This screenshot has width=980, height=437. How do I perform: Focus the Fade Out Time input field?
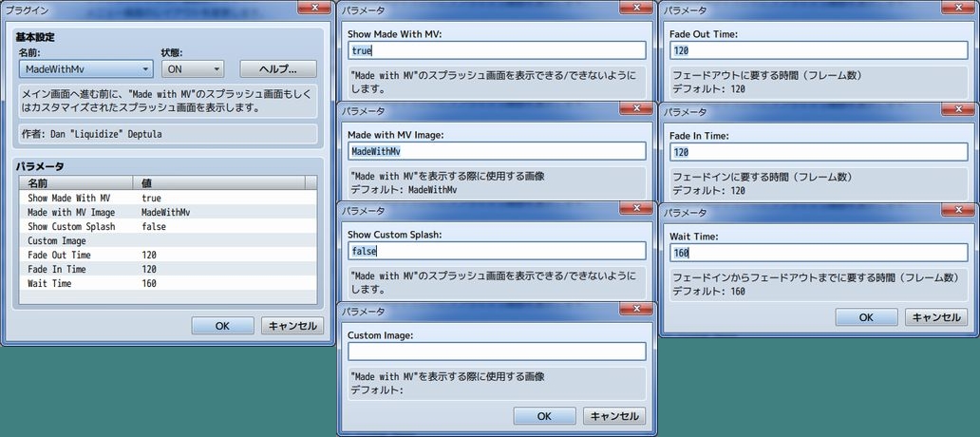coord(819,50)
